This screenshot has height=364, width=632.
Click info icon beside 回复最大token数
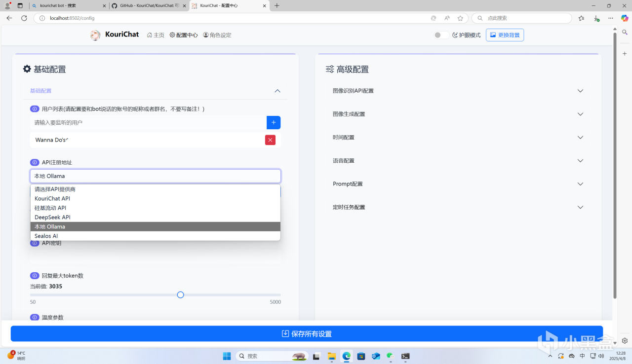[x=35, y=276]
